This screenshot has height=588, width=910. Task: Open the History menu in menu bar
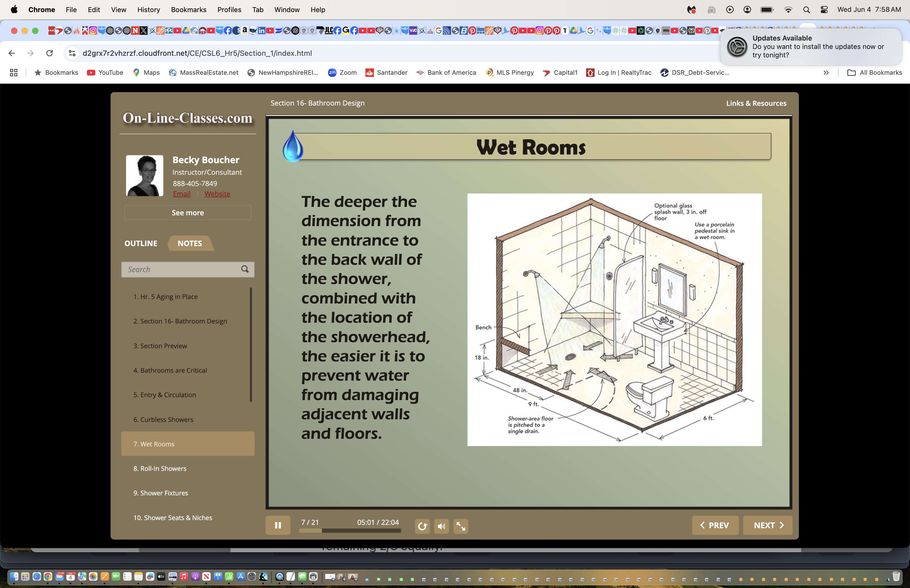pos(149,9)
